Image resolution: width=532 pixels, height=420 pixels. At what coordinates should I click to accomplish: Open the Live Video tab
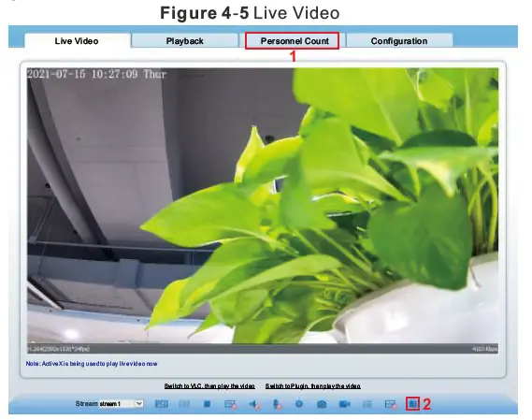[x=77, y=41]
